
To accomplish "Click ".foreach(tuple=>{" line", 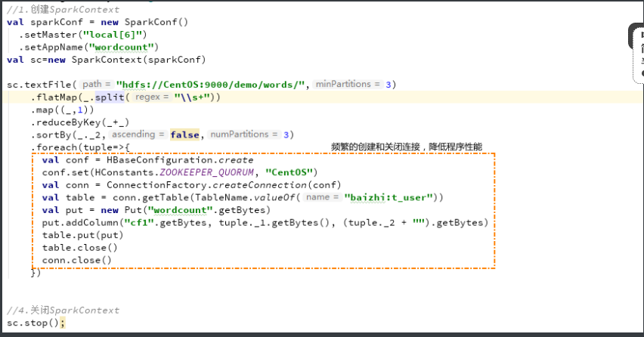I will coord(80,147).
